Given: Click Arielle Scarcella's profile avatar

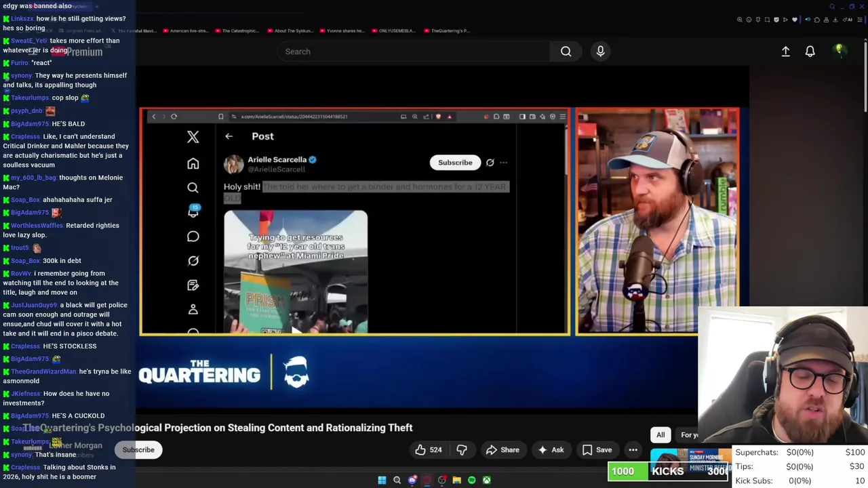Looking at the screenshot, I should pos(234,164).
